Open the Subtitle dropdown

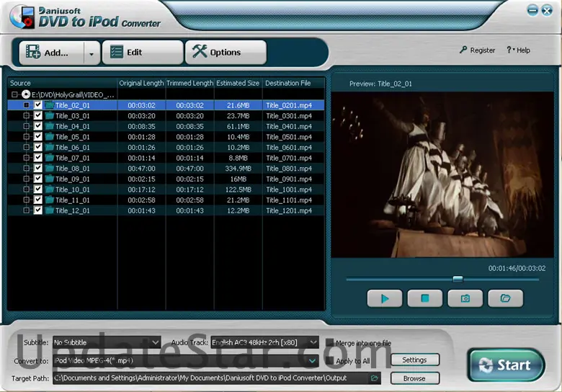click(x=106, y=342)
